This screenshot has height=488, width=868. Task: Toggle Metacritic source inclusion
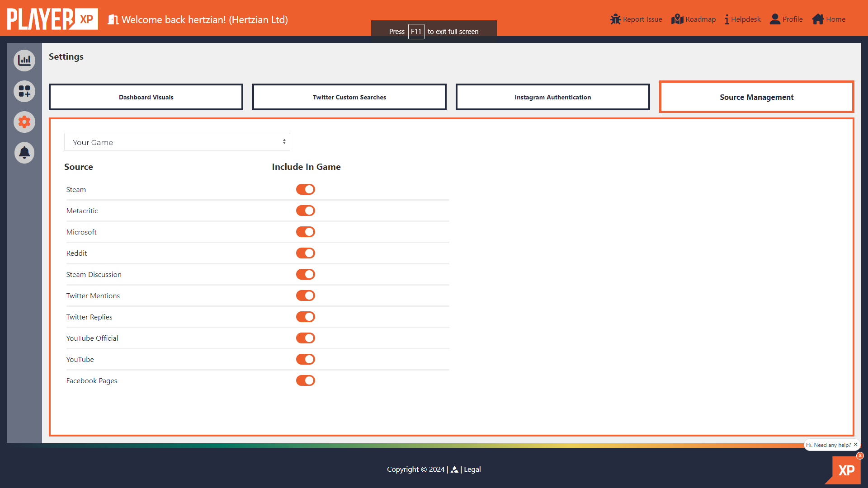(x=306, y=211)
